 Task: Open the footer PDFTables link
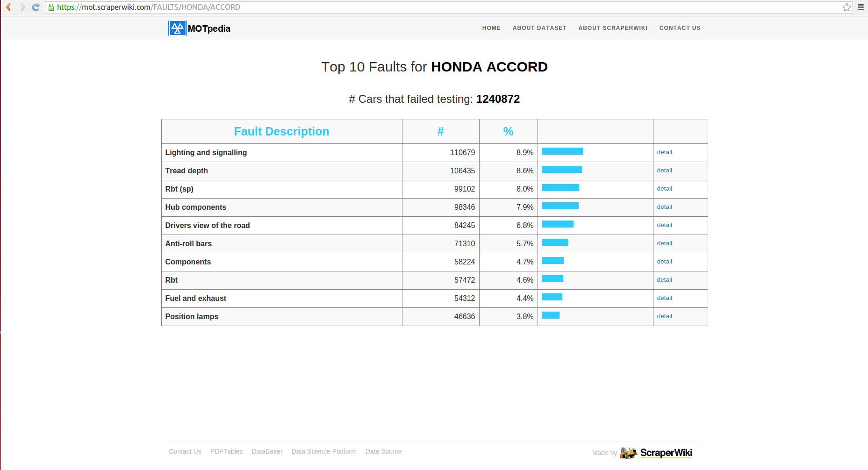(226, 451)
